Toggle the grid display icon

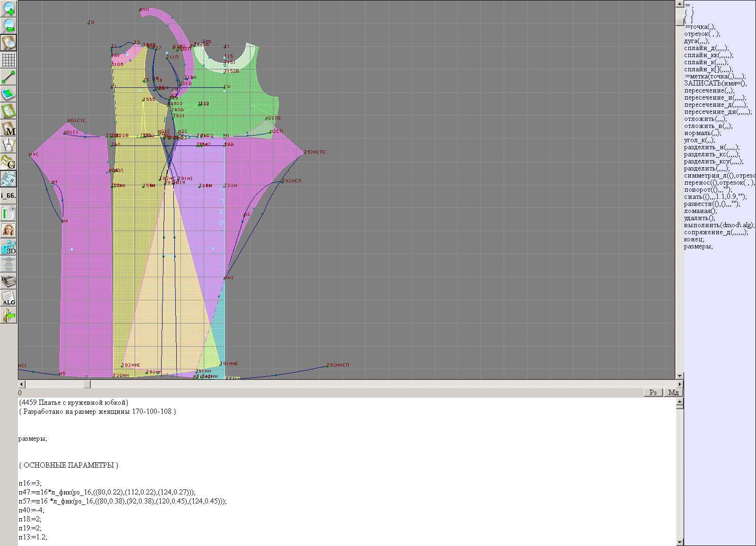coord(9,60)
